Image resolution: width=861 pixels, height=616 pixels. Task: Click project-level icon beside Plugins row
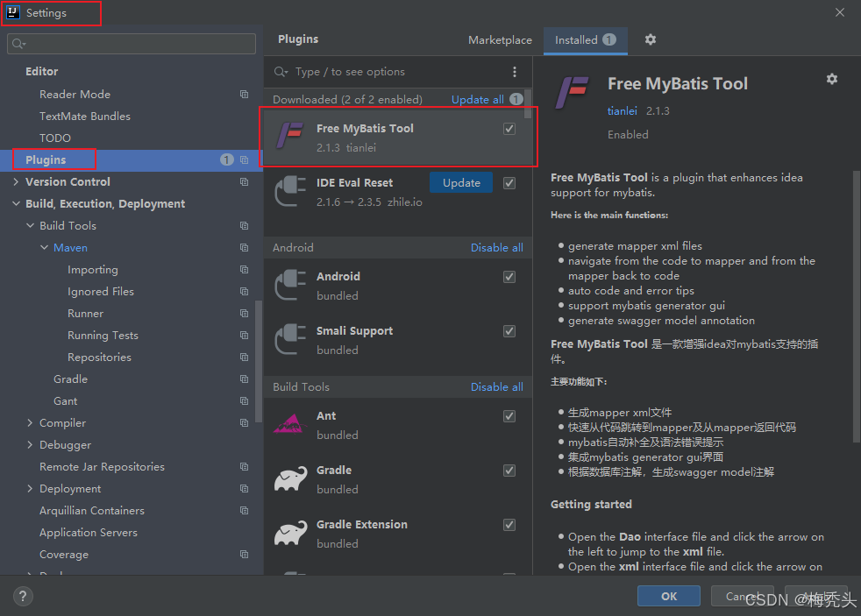245,160
